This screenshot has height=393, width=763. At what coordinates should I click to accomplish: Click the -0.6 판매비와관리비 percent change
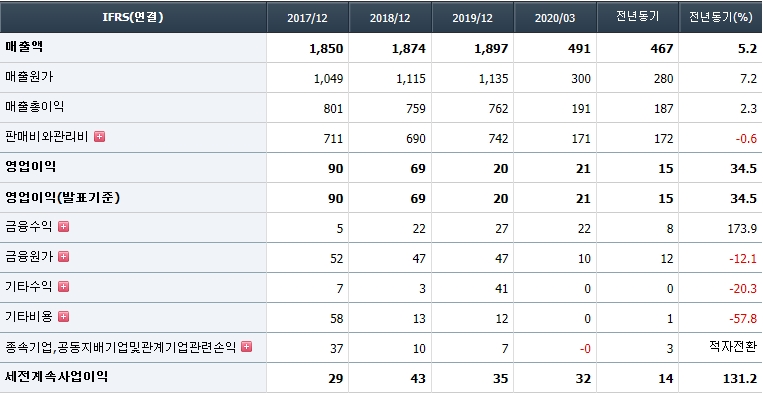[746, 139]
